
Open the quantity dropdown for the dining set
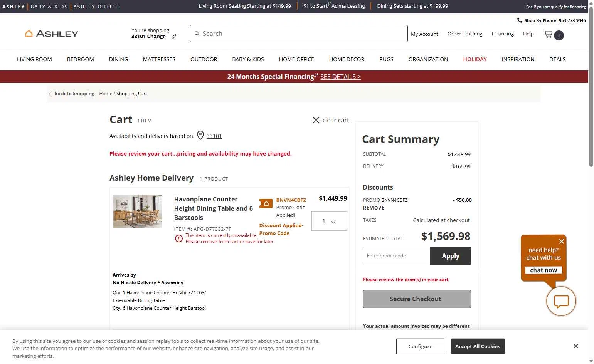tap(329, 221)
